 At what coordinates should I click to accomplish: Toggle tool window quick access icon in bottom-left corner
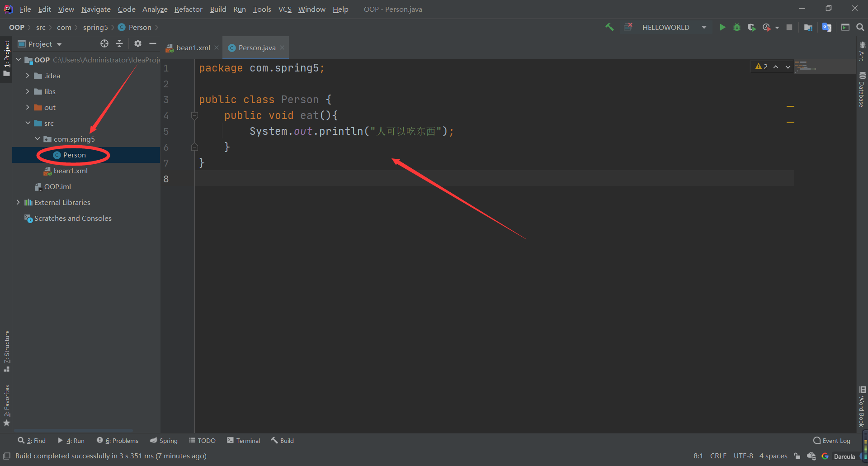click(7, 456)
